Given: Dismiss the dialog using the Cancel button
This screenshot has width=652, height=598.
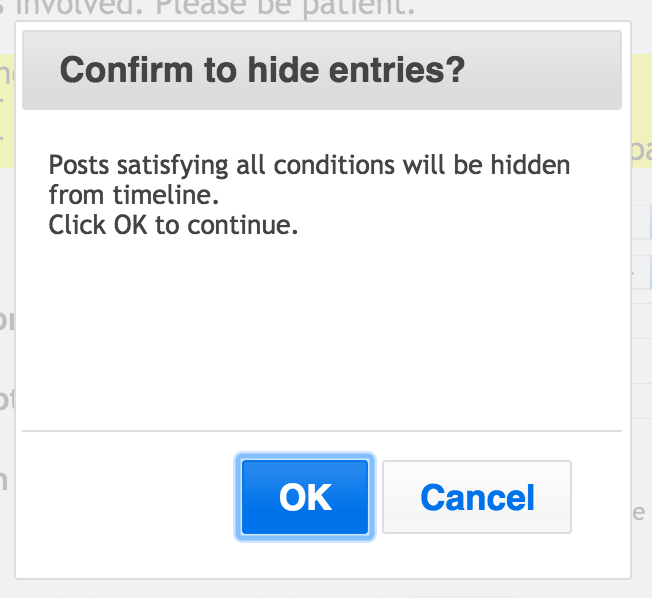Looking at the screenshot, I should coord(477,497).
